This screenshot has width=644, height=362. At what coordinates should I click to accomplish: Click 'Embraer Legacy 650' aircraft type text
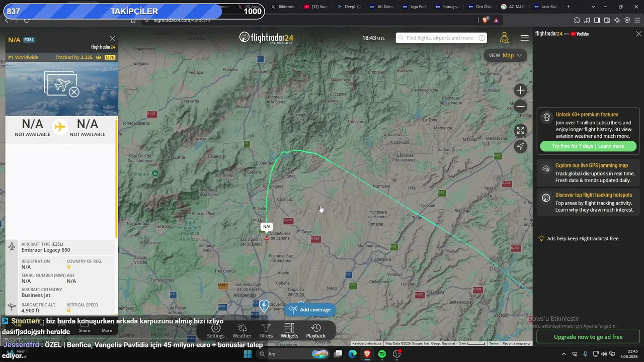coord(46,250)
